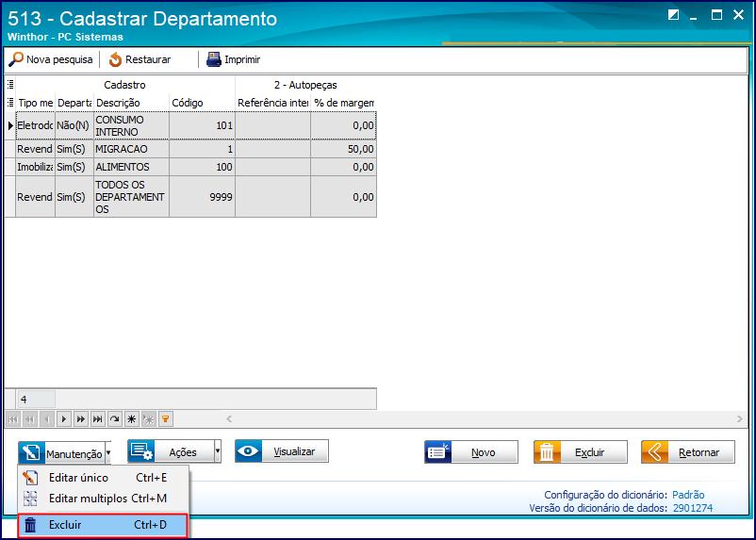The height and width of the screenshot is (540, 756).
Task: Click the Ações list-gear icon
Action: click(x=141, y=451)
